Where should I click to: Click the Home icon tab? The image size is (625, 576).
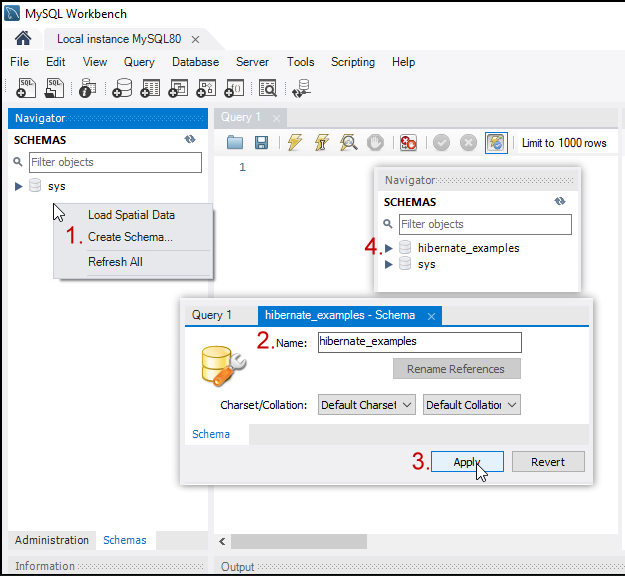click(22, 38)
